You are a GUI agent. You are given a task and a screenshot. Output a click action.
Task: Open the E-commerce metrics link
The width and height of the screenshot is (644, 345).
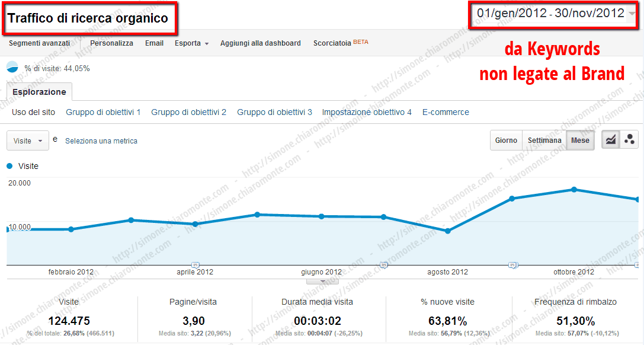coord(446,112)
